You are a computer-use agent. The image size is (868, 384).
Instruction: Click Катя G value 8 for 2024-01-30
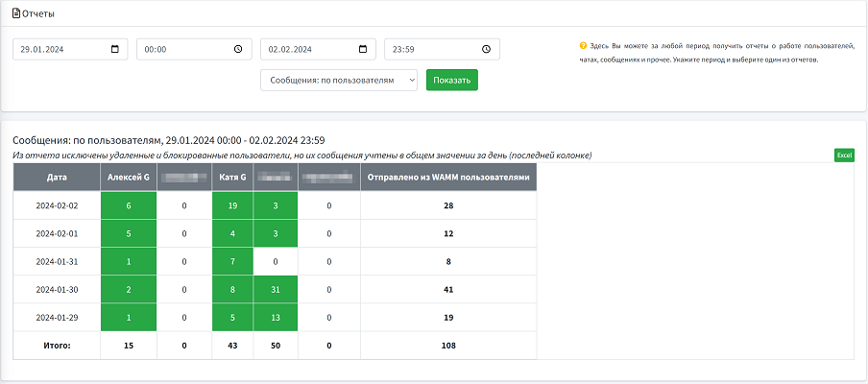pyautogui.click(x=232, y=289)
